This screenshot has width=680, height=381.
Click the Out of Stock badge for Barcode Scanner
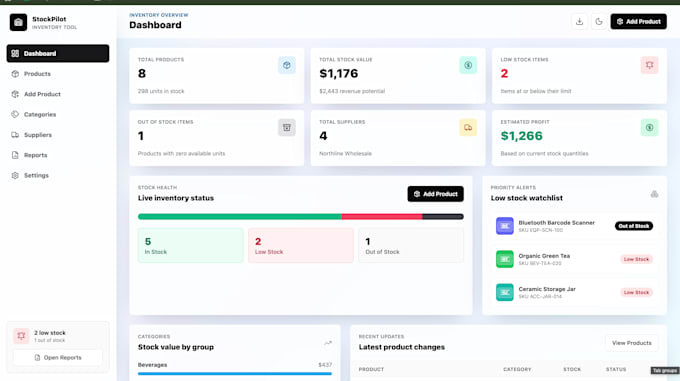(634, 226)
